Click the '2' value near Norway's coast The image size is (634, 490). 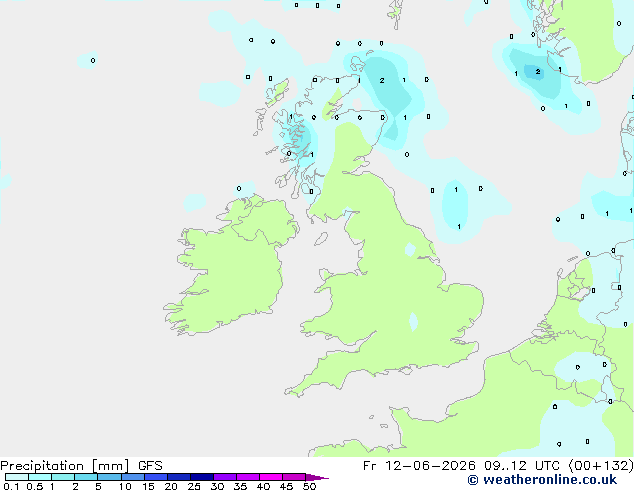tap(538, 72)
